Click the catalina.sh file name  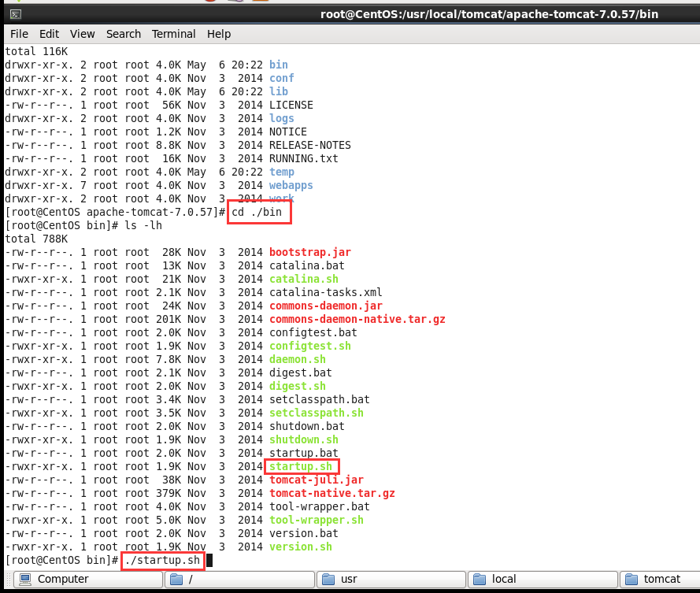(304, 279)
